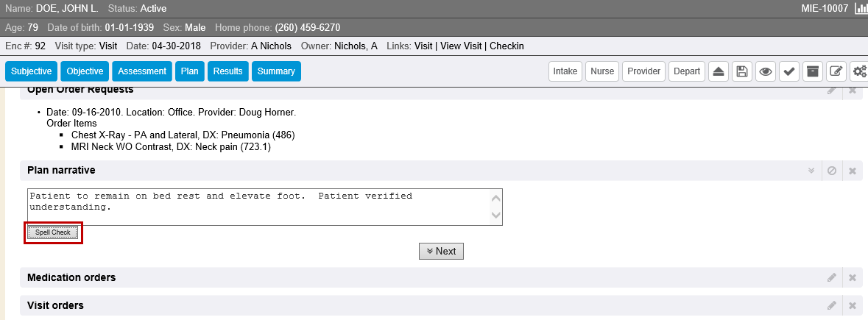Edit Medication orders with pencil icon
868x320 pixels.
pyautogui.click(x=832, y=278)
